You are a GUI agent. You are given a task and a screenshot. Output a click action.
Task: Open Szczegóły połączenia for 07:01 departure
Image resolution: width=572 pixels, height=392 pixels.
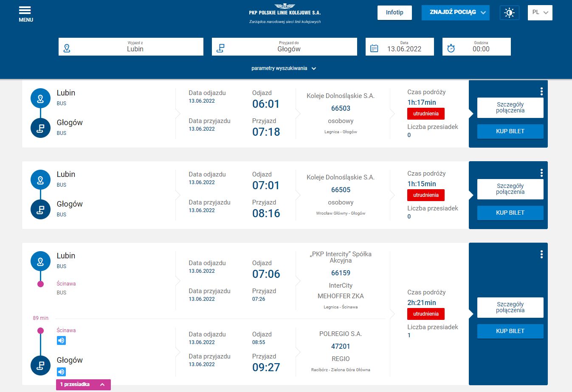[510, 189]
